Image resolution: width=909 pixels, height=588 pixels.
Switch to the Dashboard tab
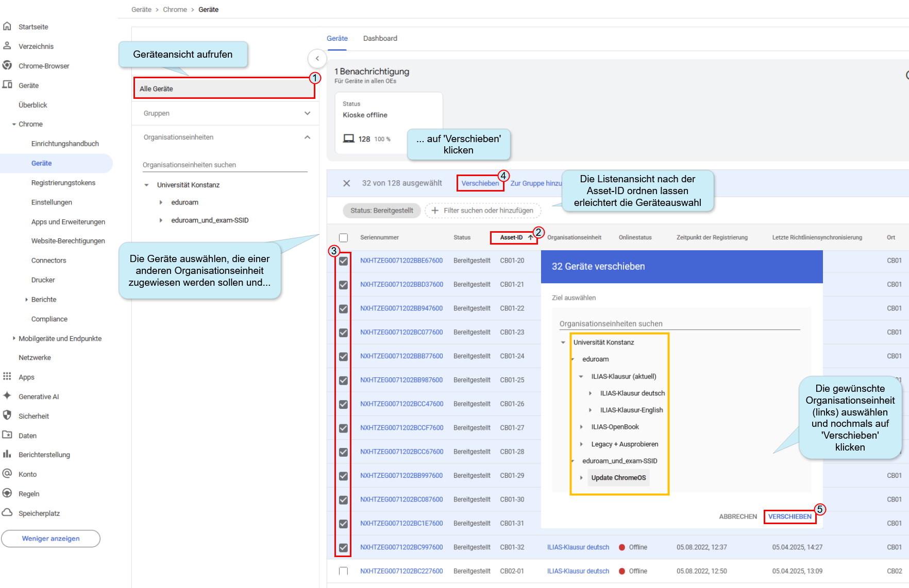coord(380,39)
